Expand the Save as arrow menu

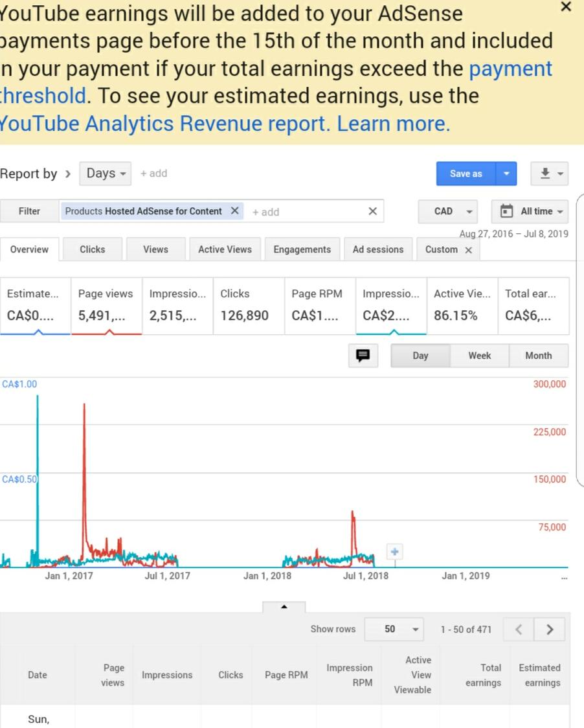pos(506,174)
